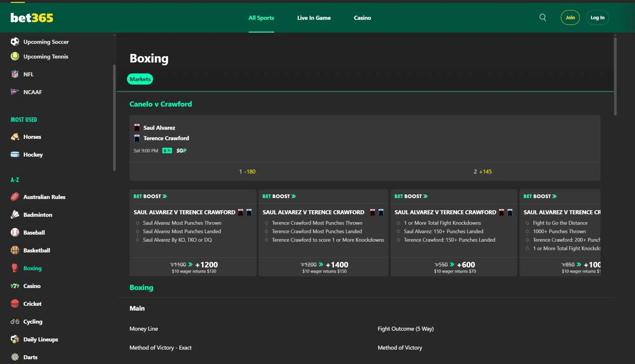The image size is (635, 364).
Task: Click the sidebar vertical scrollbar
Action: click(x=114, y=117)
